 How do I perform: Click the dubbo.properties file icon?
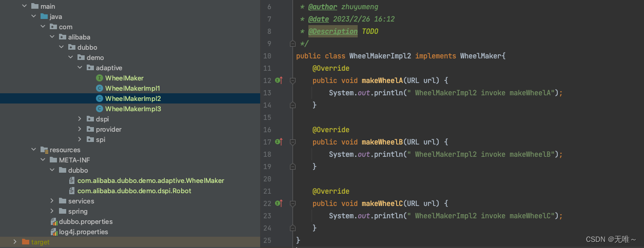53,221
